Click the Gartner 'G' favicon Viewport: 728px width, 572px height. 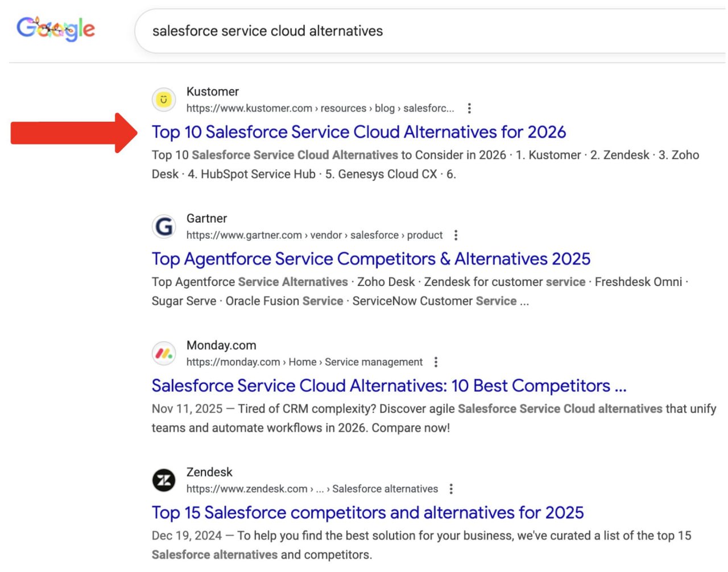pyautogui.click(x=164, y=227)
